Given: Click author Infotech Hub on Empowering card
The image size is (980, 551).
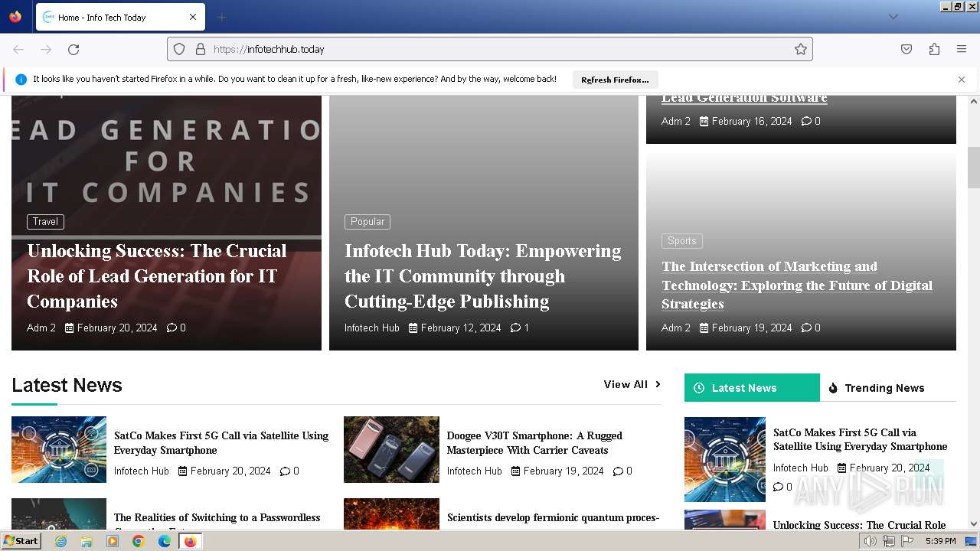Looking at the screenshot, I should point(372,328).
